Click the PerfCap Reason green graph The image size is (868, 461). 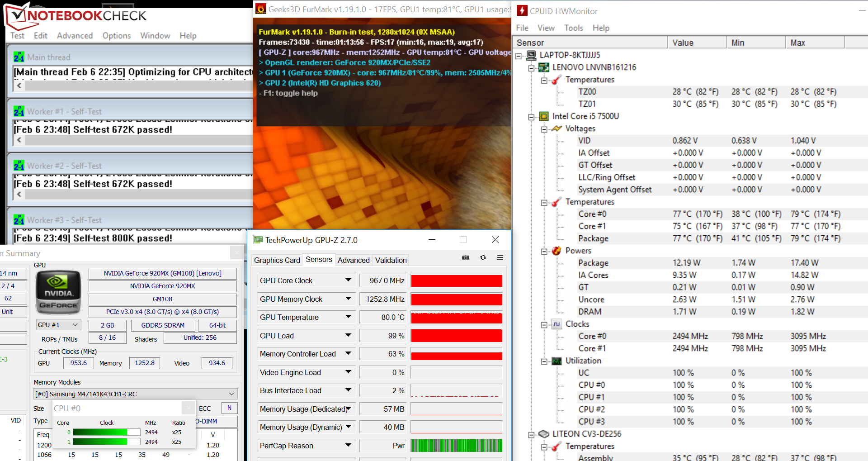[x=457, y=445]
